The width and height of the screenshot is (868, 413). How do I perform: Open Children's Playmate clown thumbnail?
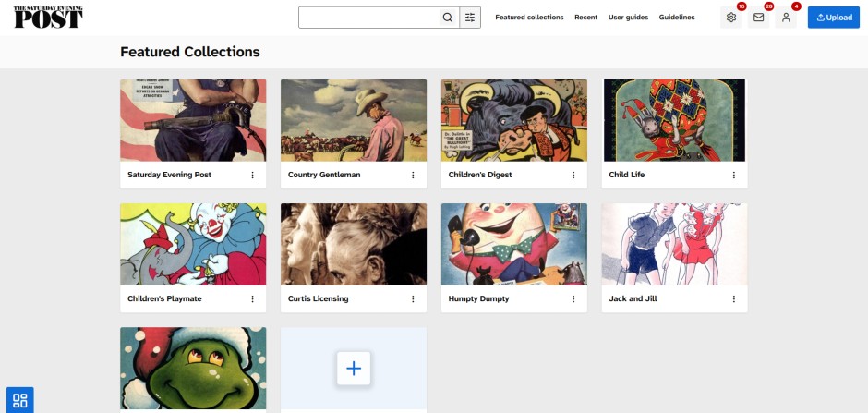pyautogui.click(x=193, y=244)
